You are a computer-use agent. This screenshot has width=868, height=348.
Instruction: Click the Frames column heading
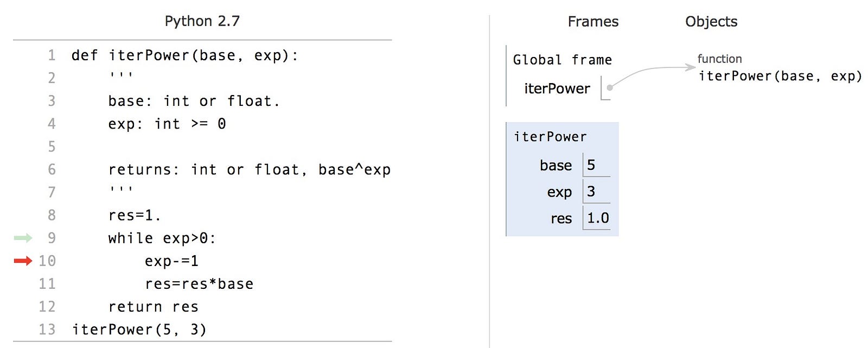593,22
